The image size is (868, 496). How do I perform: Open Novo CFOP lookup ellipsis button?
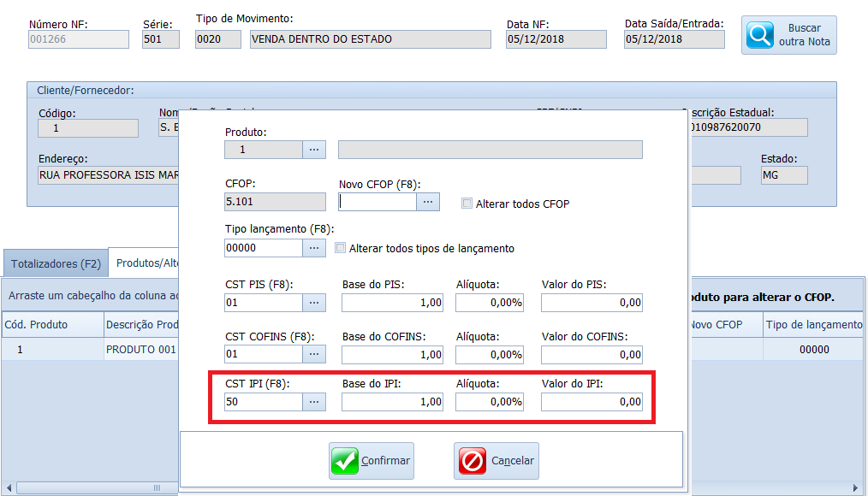(x=428, y=202)
